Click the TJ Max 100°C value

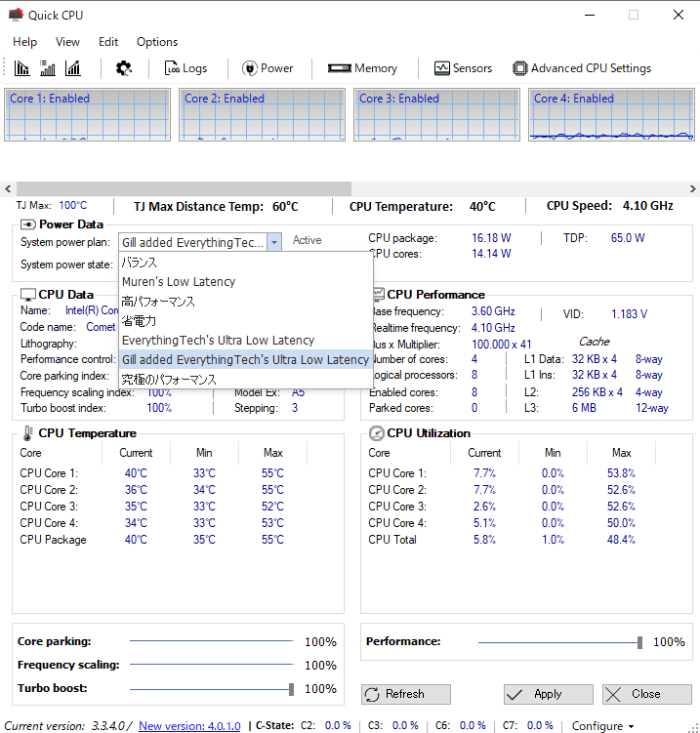72,205
